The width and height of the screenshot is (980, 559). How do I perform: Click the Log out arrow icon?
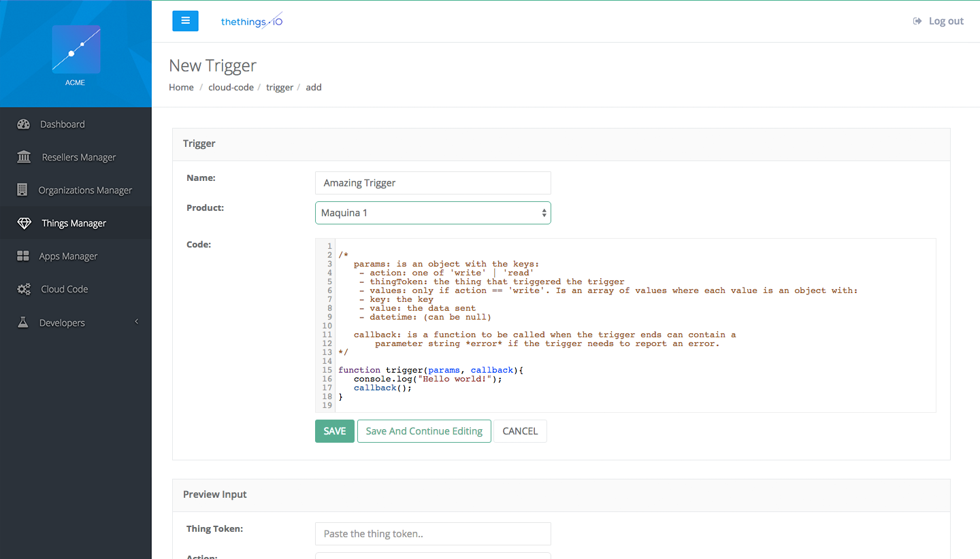(x=917, y=21)
